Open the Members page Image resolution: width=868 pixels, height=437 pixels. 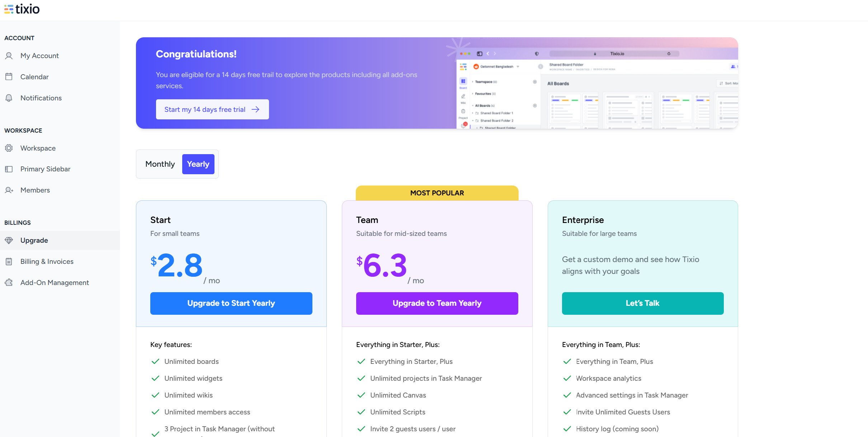[60, 190]
